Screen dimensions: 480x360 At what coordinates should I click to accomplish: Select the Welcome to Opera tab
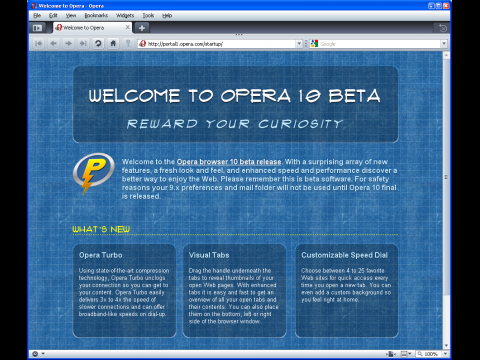coord(92,28)
